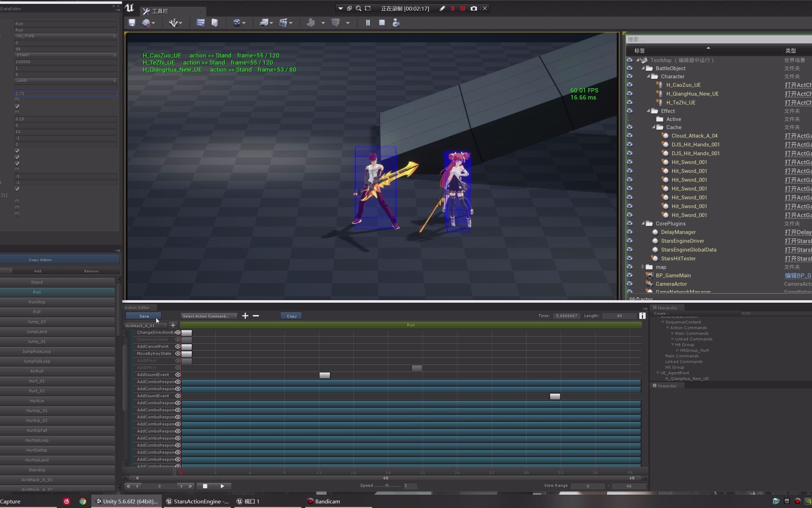Click the Bandicam icon on the taskbar
The height and width of the screenshot is (508, 812).
point(310,501)
